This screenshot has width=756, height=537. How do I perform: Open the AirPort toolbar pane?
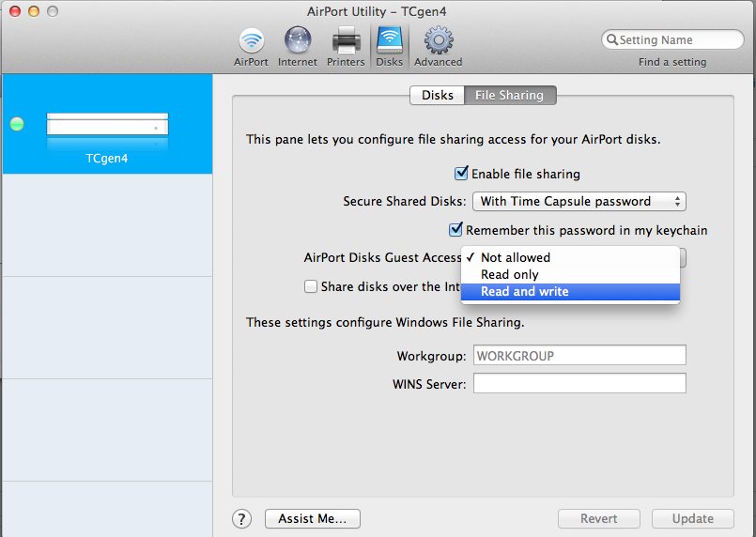pos(251,47)
